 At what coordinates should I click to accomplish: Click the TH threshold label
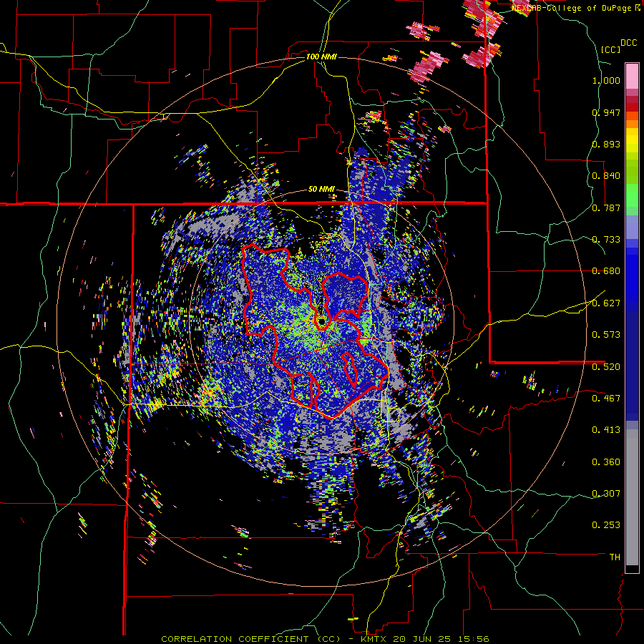point(615,557)
